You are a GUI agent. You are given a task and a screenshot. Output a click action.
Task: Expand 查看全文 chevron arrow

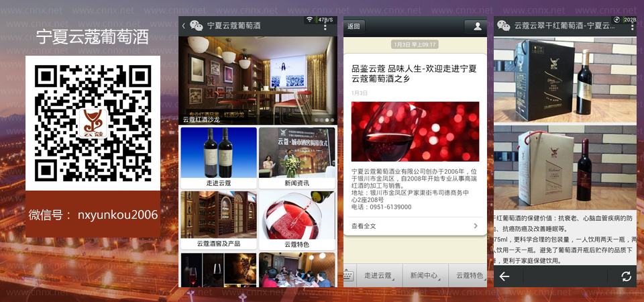(475, 226)
